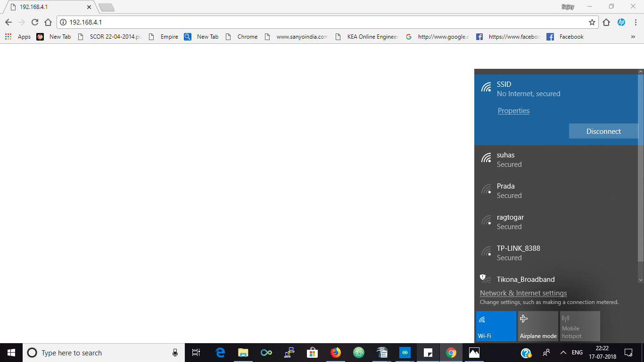Open the https://www.faceboc bookmark
This screenshot has width=644, height=362.
508,37
